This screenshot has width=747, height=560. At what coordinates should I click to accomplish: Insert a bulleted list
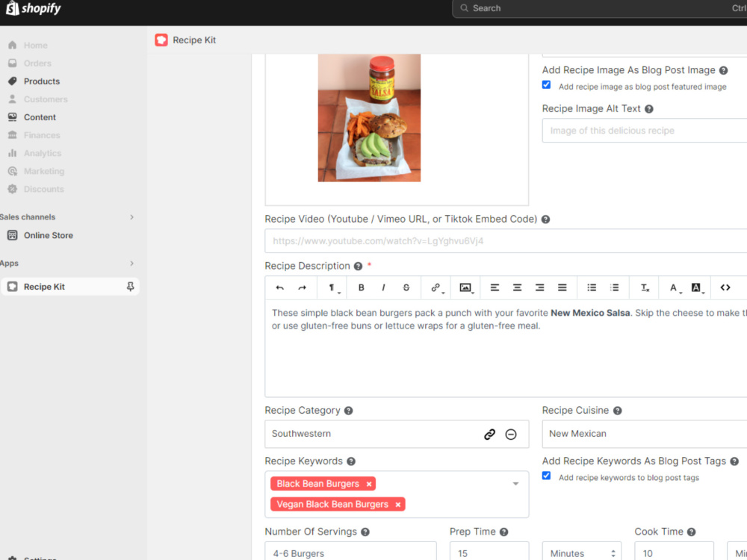tap(592, 287)
